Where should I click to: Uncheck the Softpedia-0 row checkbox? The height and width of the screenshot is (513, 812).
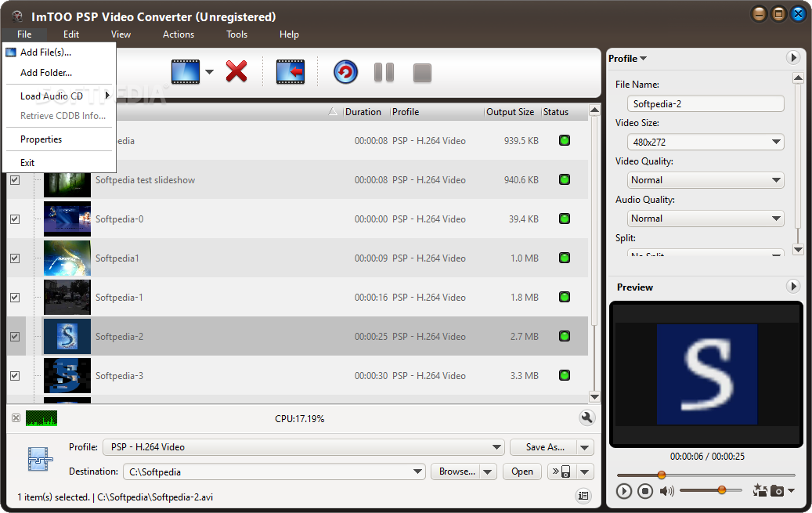[15, 219]
